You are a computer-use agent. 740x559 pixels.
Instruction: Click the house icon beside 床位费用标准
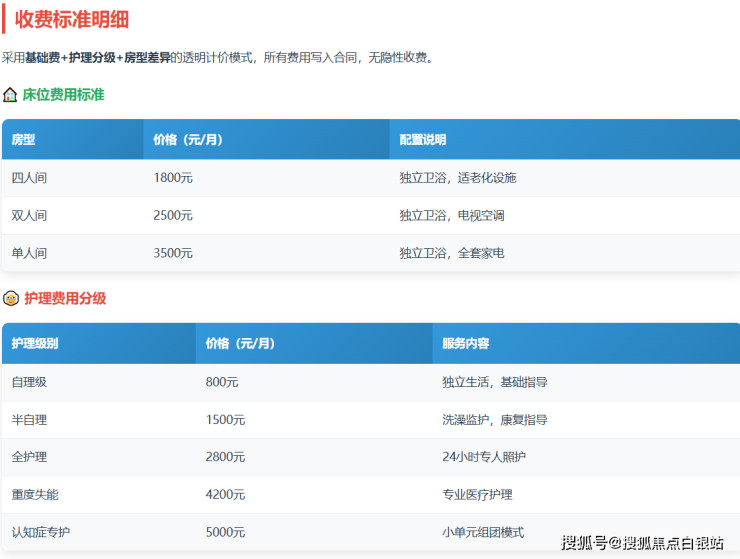click(10, 95)
